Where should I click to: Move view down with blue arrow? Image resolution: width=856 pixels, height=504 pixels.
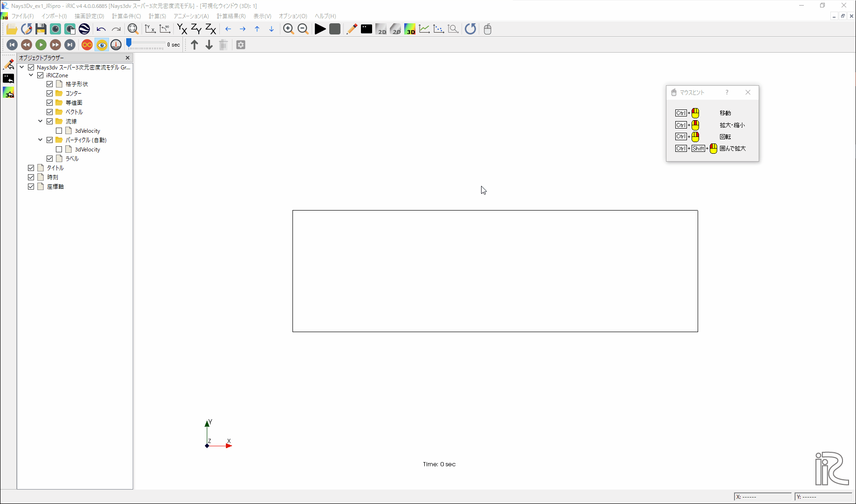[272, 29]
